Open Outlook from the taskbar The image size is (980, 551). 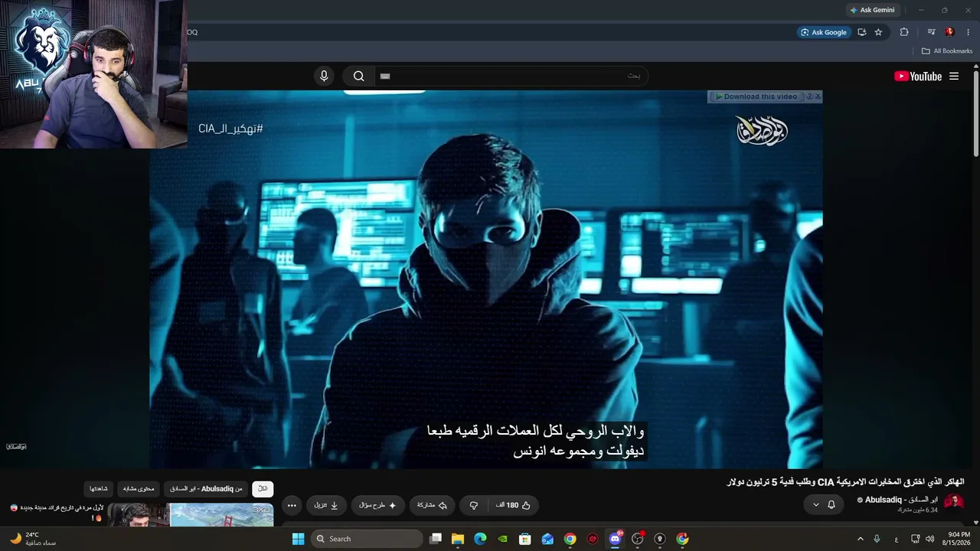tap(547, 539)
